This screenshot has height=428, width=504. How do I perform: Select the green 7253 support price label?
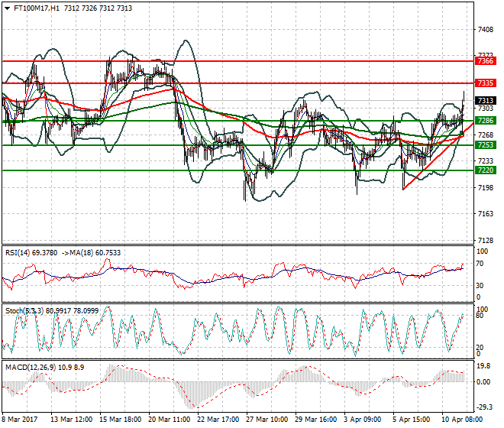click(486, 145)
